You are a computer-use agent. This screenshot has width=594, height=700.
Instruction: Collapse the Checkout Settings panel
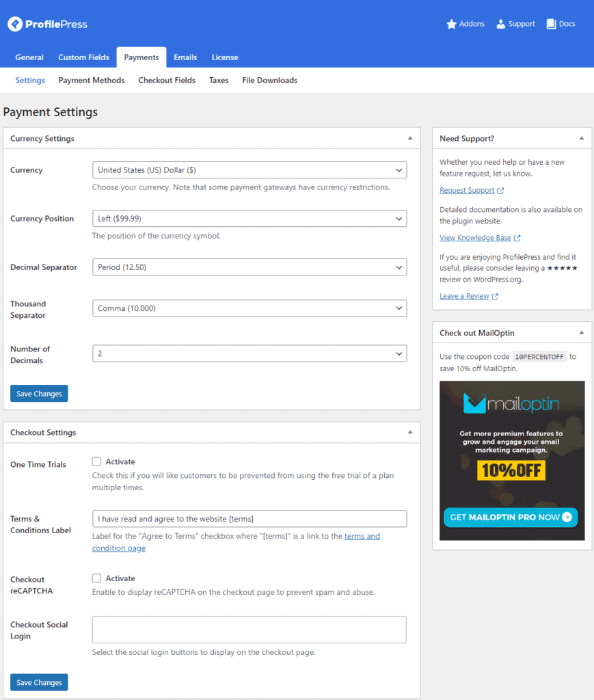tap(409, 432)
